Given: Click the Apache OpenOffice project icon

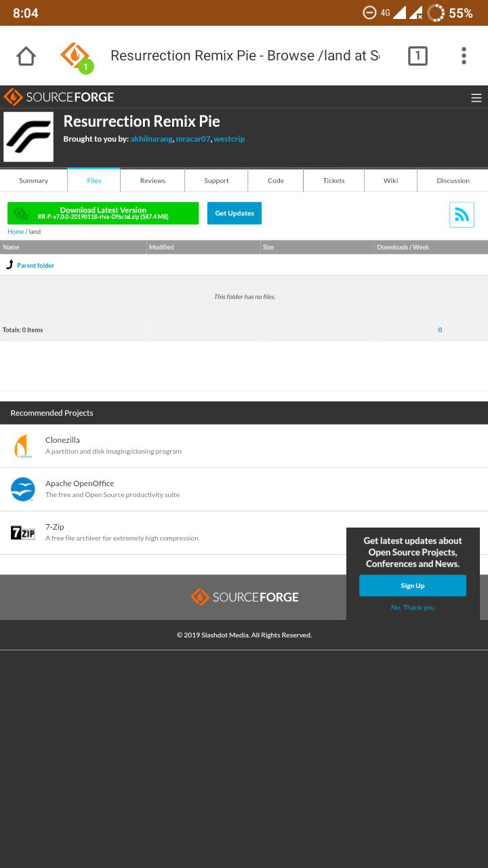Looking at the screenshot, I should [22, 489].
